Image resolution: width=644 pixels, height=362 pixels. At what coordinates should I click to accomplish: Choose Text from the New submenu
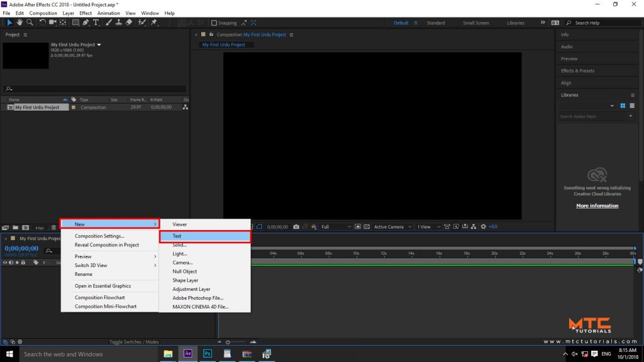pyautogui.click(x=205, y=236)
